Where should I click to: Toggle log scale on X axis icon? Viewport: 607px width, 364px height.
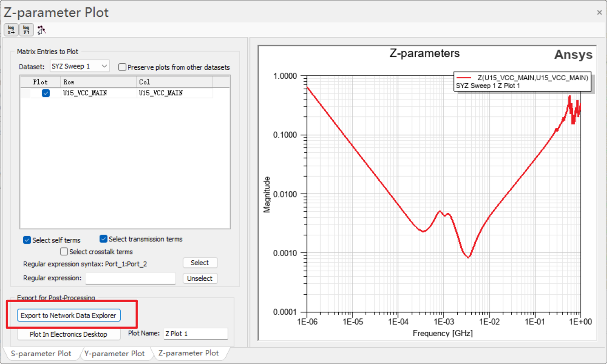click(x=11, y=30)
